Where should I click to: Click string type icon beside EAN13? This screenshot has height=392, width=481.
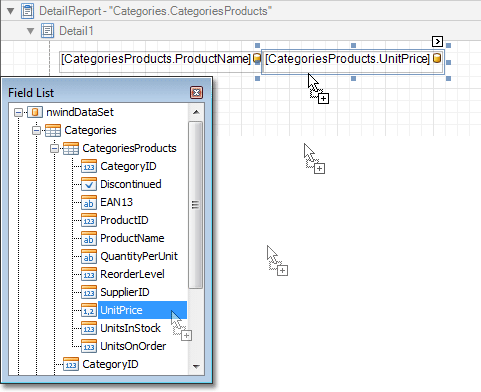(89, 202)
